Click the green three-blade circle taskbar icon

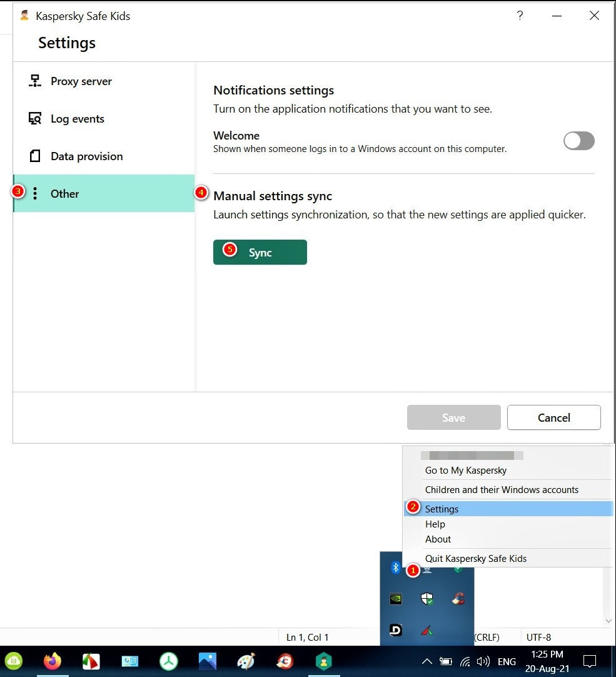coord(169,661)
